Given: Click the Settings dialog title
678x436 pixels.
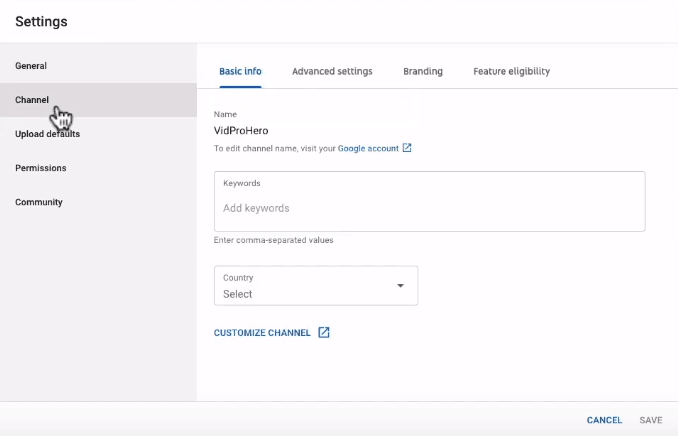Looking at the screenshot, I should [42, 22].
